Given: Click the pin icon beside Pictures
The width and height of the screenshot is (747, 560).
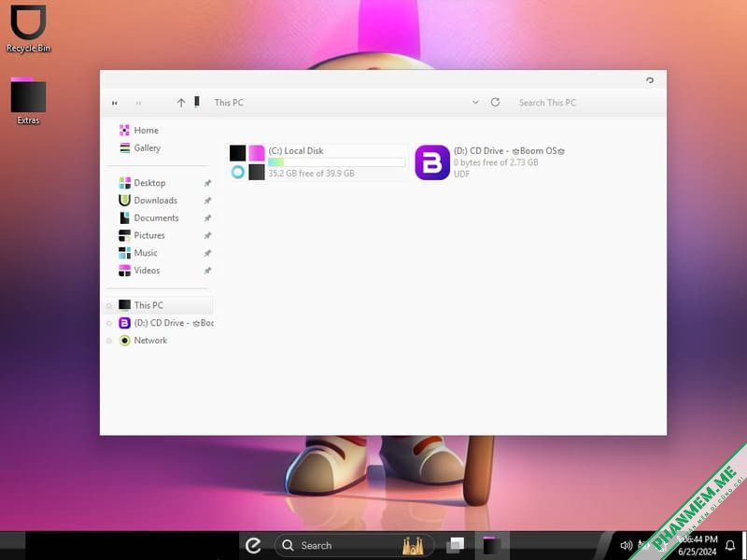Looking at the screenshot, I should pyautogui.click(x=207, y=236).
